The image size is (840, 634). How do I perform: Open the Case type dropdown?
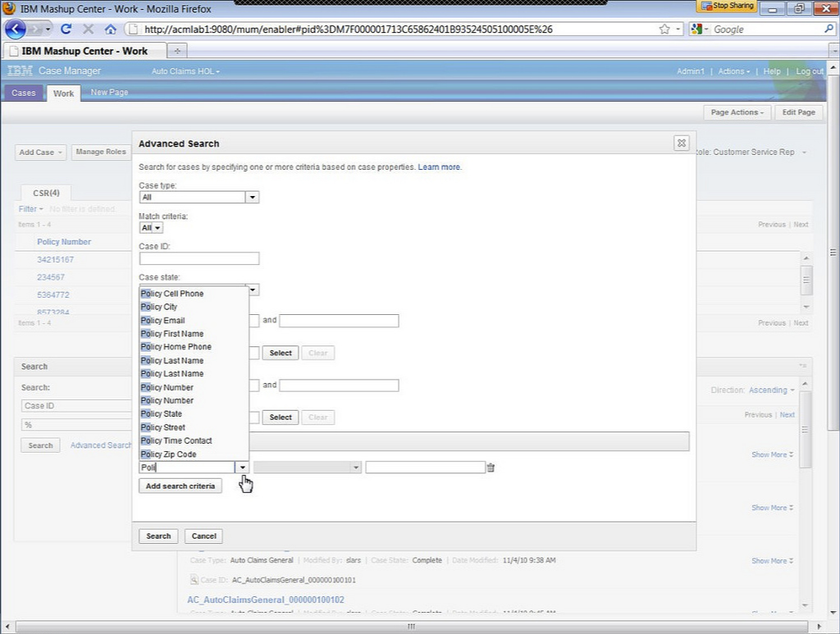253,197
